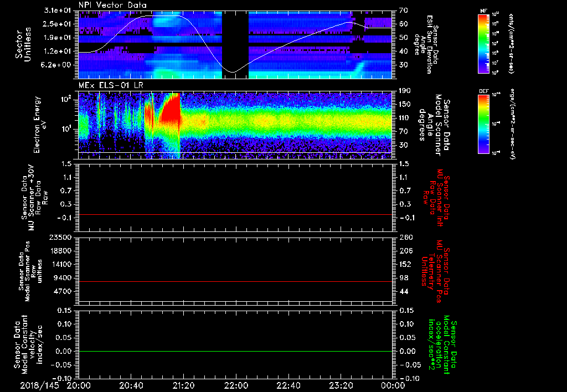Image resolution: width=567 pixels, height=392 pixels.
Task: Click the "cnts/(cm**2-sr-sec)" units label
Action: [x=511, y=44]
